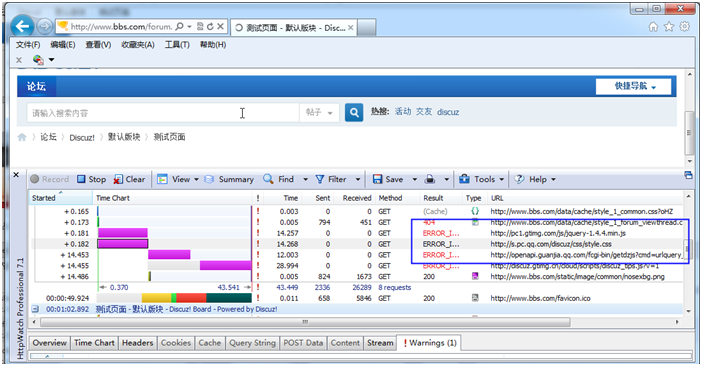Open the Find dropdown arrow
Image resolution: width=702 pixels, height=366 pixels.
point(305,179)
